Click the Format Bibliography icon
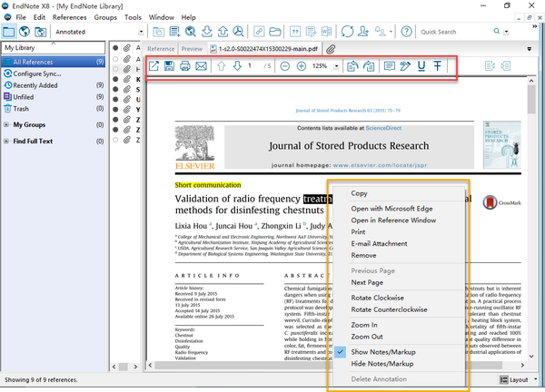 [311, 32]
